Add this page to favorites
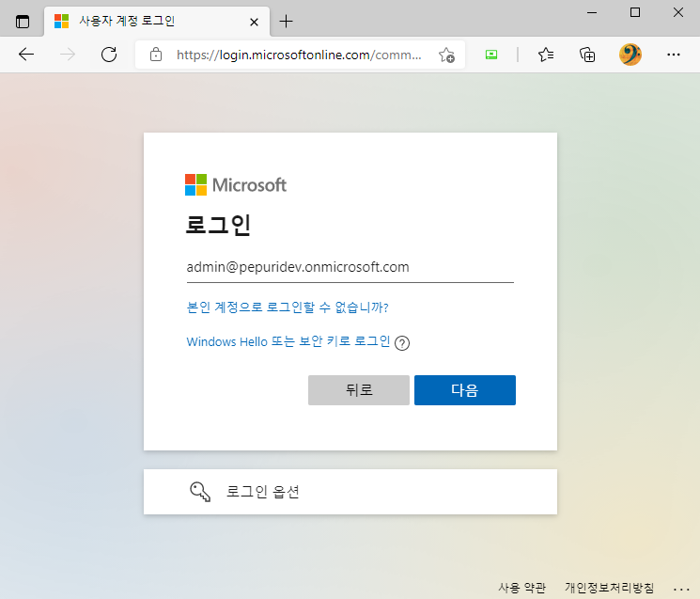Screen dimensions: 700x599 tap(446, 55)
